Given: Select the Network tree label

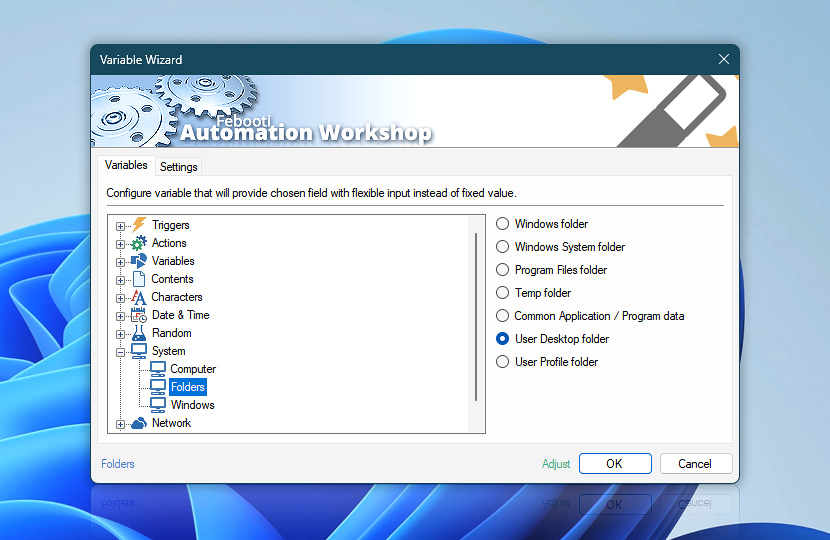Looking at the screenshot, I should point(172,423).
